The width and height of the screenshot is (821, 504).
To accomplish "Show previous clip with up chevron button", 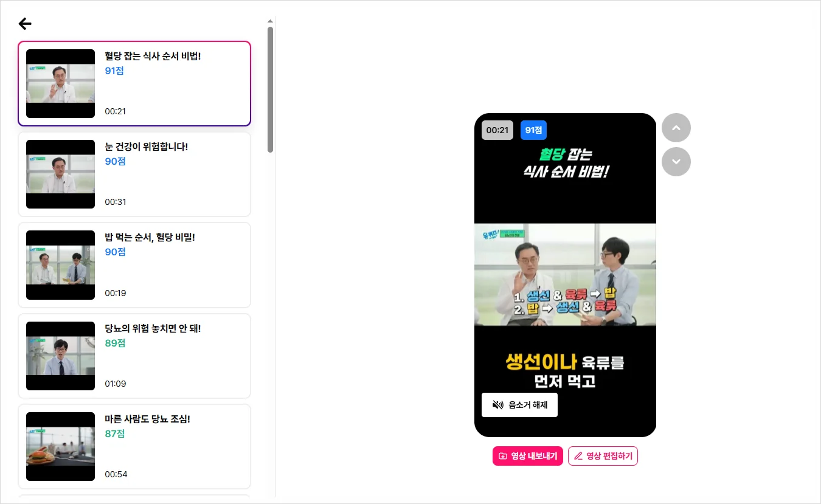I will 676,128.
